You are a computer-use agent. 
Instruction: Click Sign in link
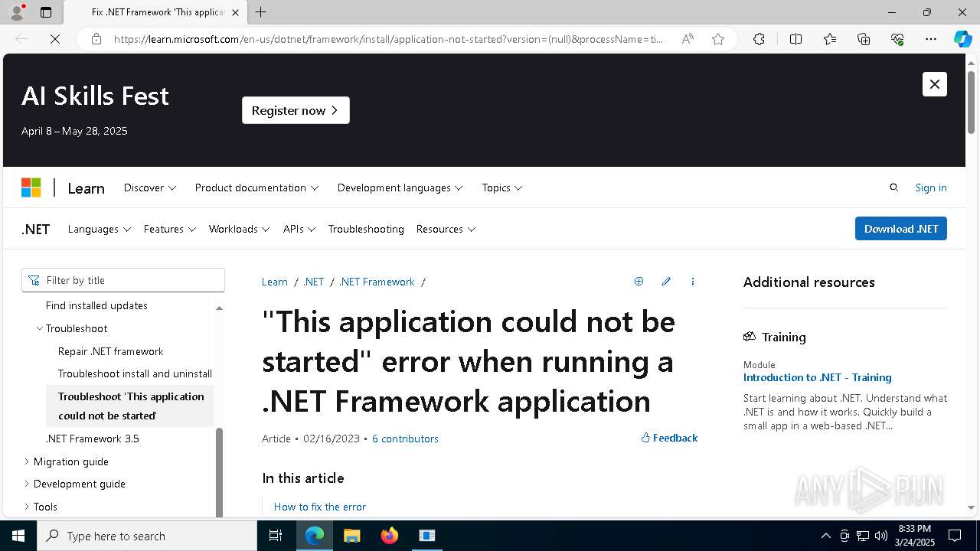[x=930, y=187]
